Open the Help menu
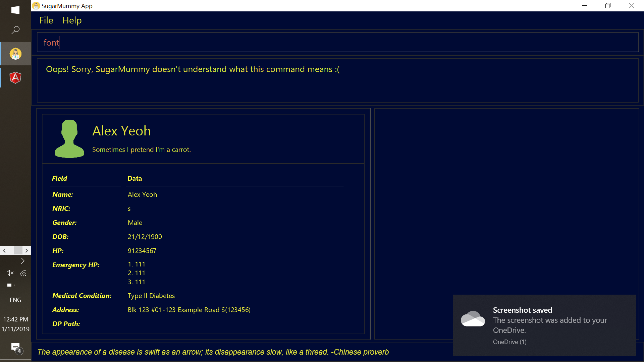This screenshot has width=644, height=362. (x=72, y=20)
